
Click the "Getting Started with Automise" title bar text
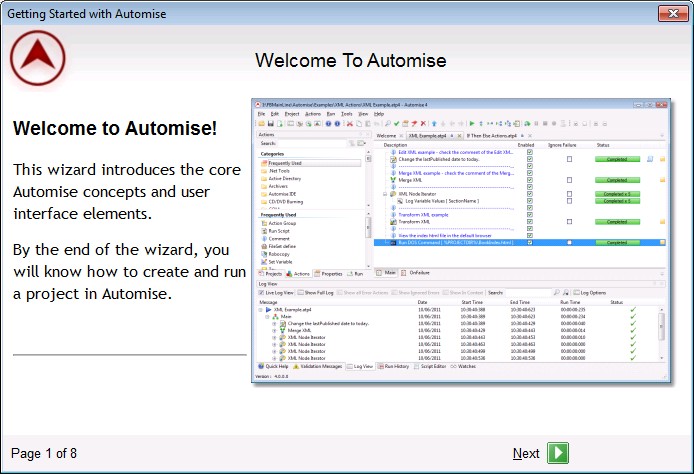87,14
